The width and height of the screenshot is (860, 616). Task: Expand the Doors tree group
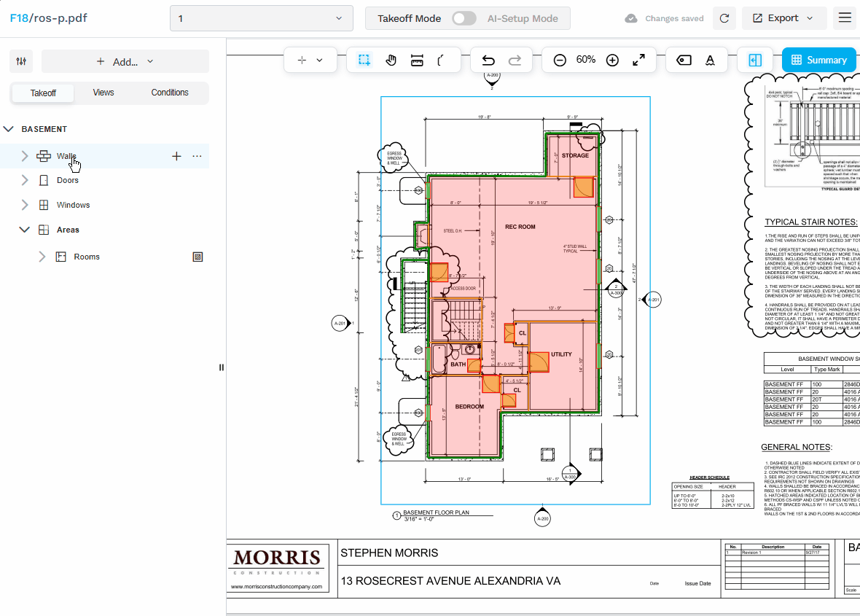[x=25, y=180]
